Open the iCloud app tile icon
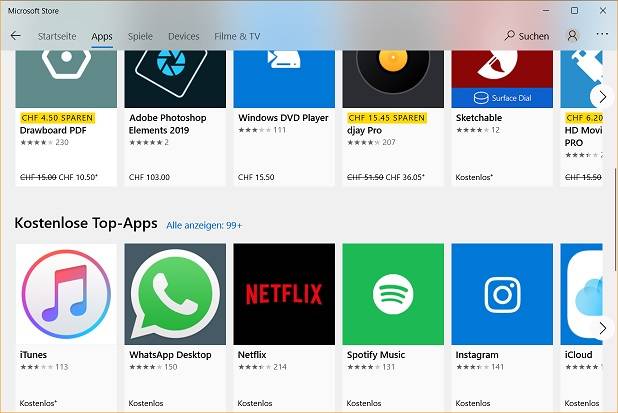Viewport: 618px width, 413px height. coord(581,294)
